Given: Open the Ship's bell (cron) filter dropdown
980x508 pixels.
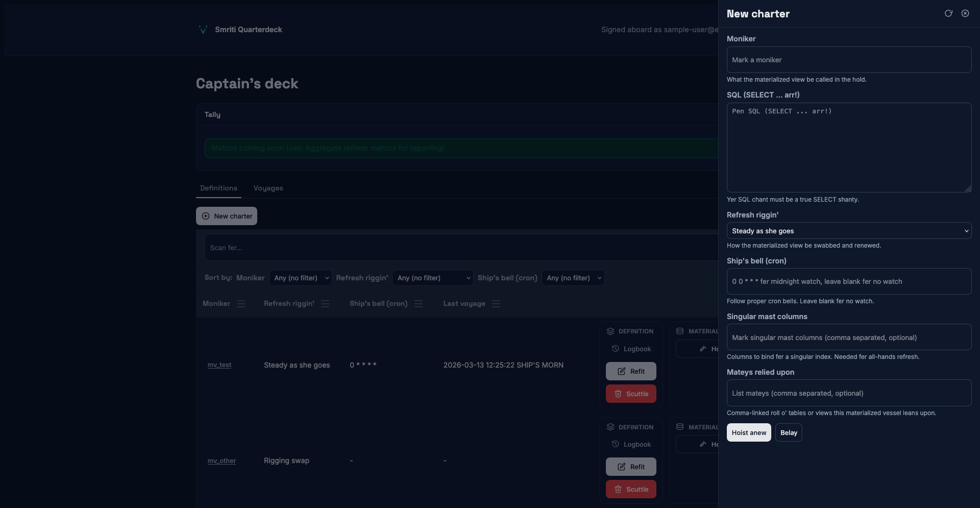Looking at the screenshot, I should click(573, 278).
